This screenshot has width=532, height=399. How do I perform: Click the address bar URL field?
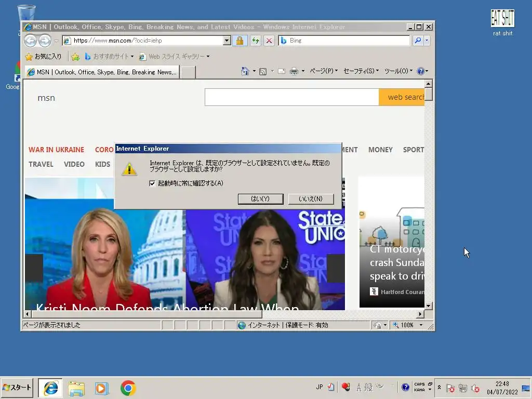tap(143, 41)
